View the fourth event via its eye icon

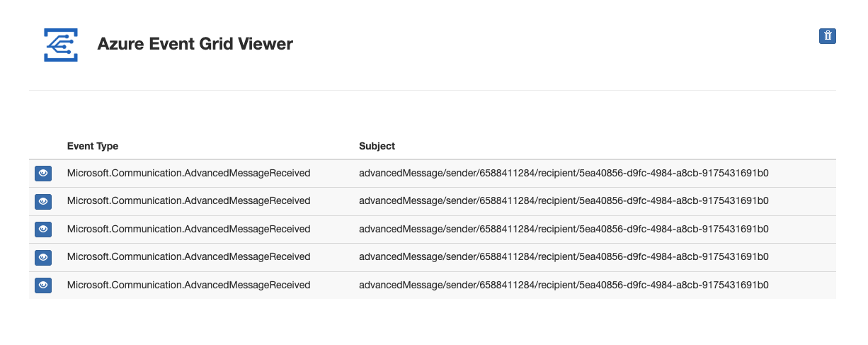pos(43,257)
